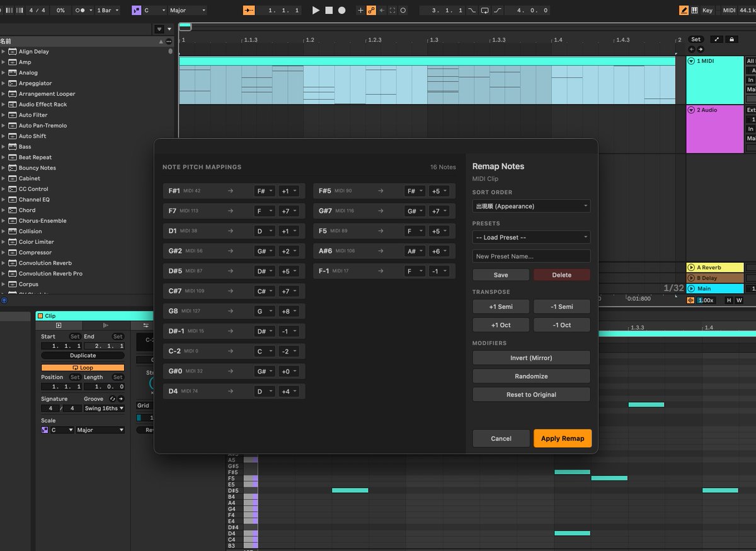Image resolution: width=756 pixels, height=551 pixels.
Task: Open the top bar Major scale dropdown
Action: 187,10
